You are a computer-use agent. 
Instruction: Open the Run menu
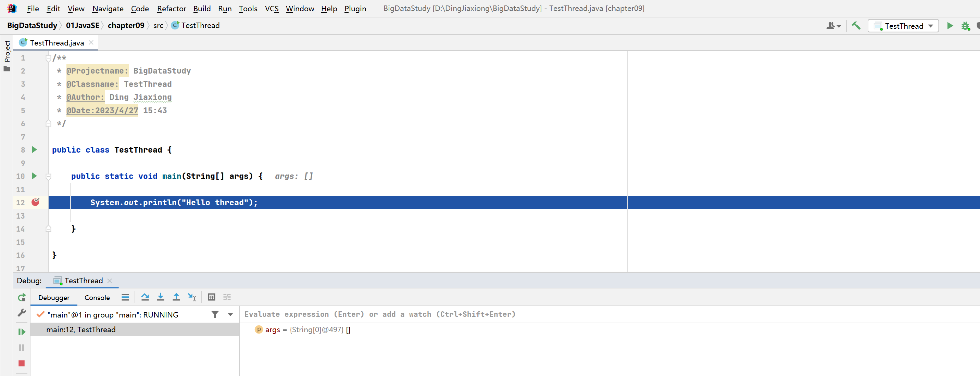[x=225, y=8]
